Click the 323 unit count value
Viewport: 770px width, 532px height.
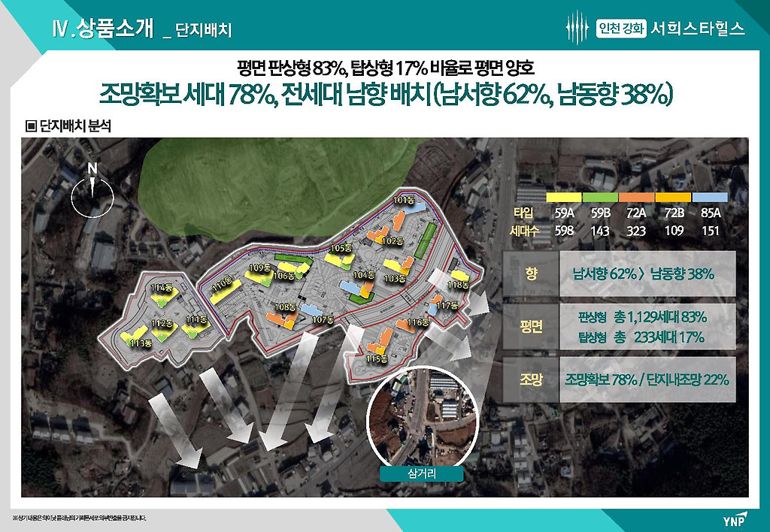[636, 231]
